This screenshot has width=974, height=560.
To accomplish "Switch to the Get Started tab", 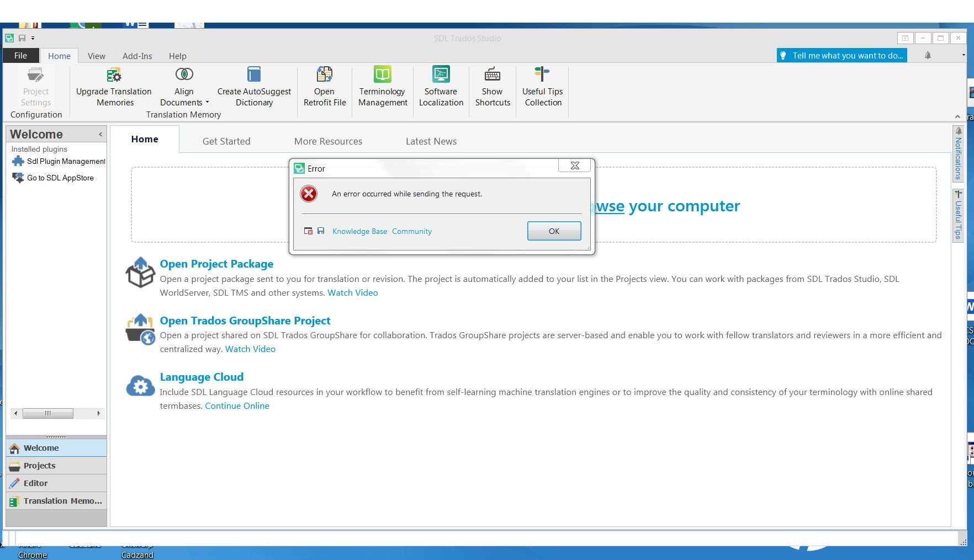I will coord(226,141).
